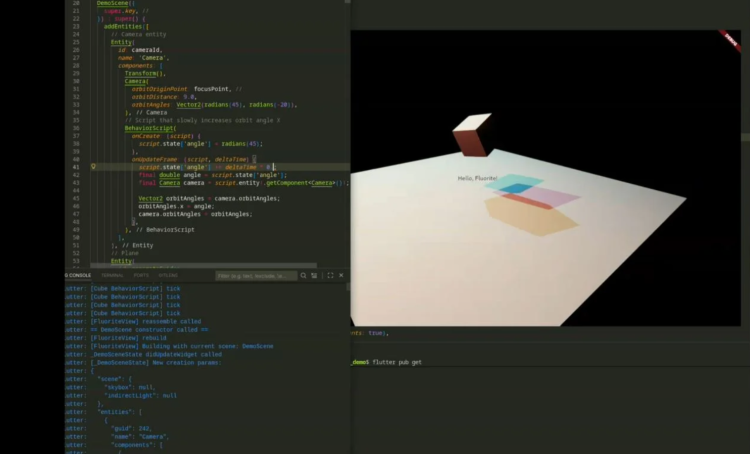
Task: Click the red debug banner in the preview corner
Action: pos(731,40)
